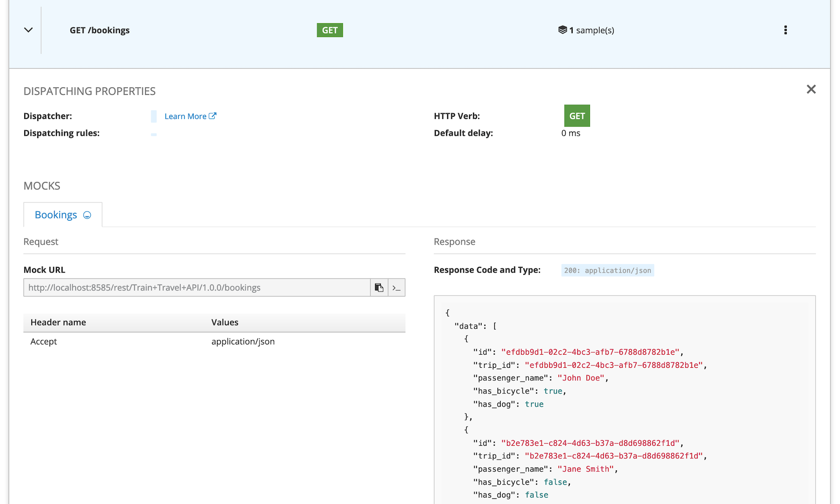Click the smiley icon on the Bookings tab
Image resolution: width=840 pixels, height=504 pixels.
pos(87,215)
